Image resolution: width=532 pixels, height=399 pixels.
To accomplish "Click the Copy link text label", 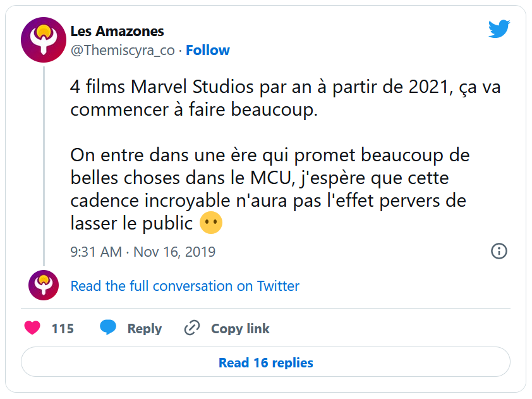I will click(x=240, y=329).
